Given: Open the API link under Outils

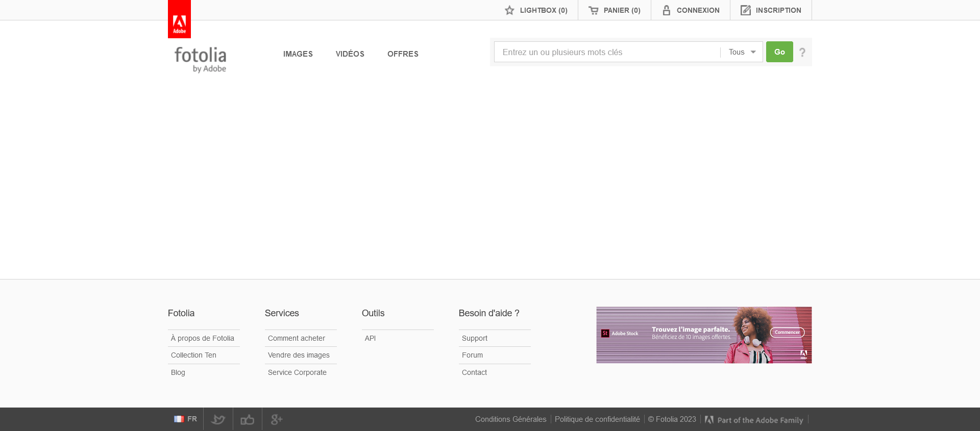Looking at the screenshot, I should pos(370,338).
